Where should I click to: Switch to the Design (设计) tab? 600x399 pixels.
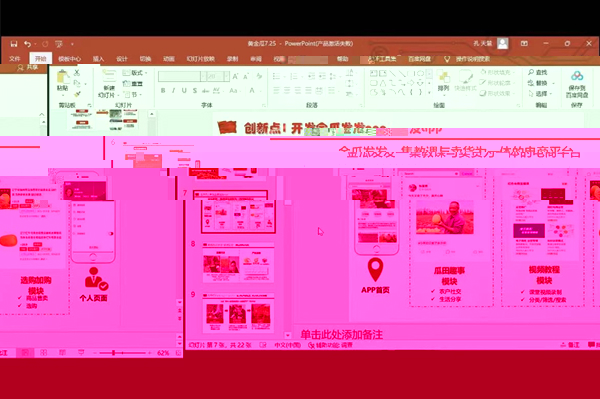tap(122, 59)
